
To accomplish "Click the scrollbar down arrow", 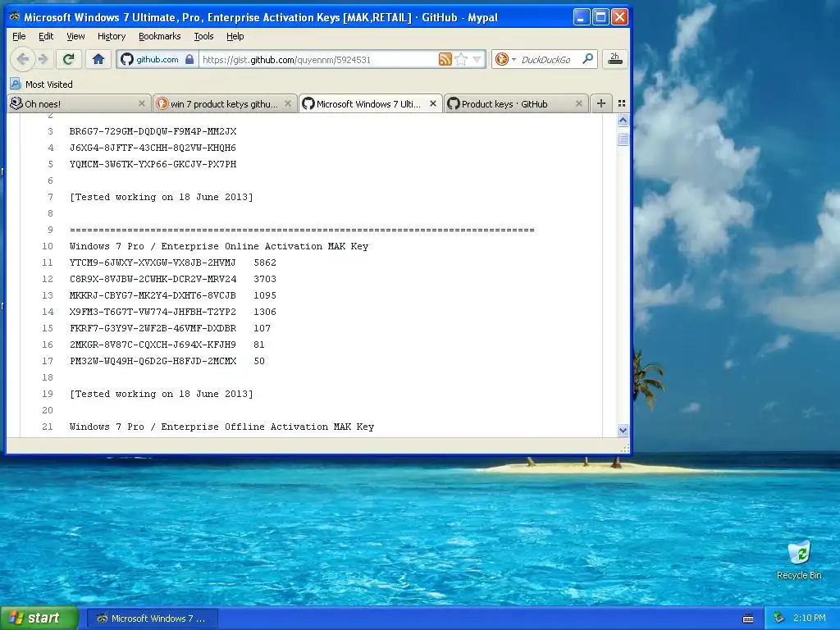I will 623,430.
